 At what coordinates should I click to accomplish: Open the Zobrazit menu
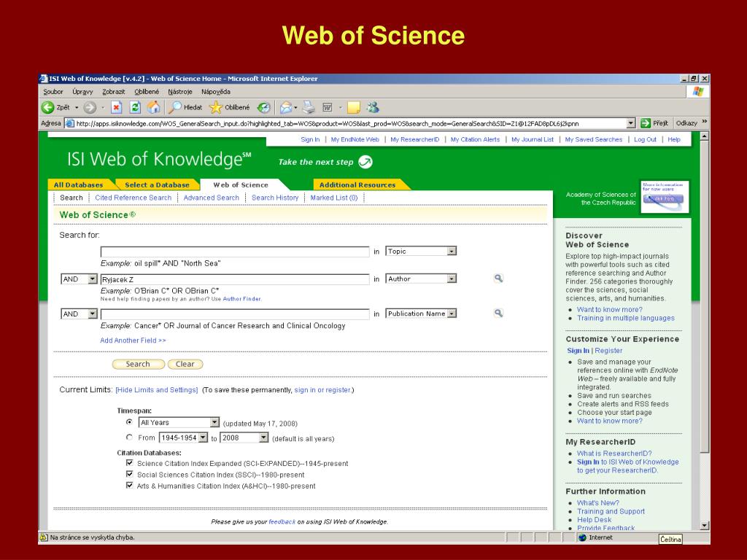tap(113, 91)
